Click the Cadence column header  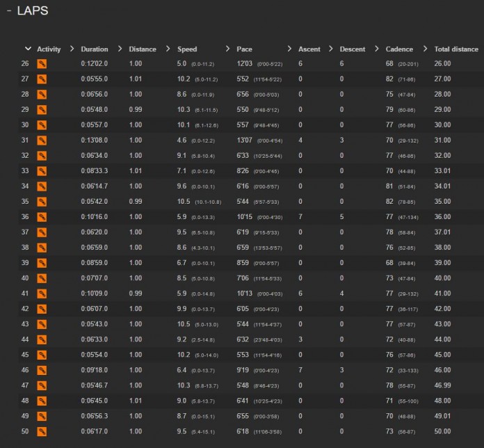click(x=398, y=49)
